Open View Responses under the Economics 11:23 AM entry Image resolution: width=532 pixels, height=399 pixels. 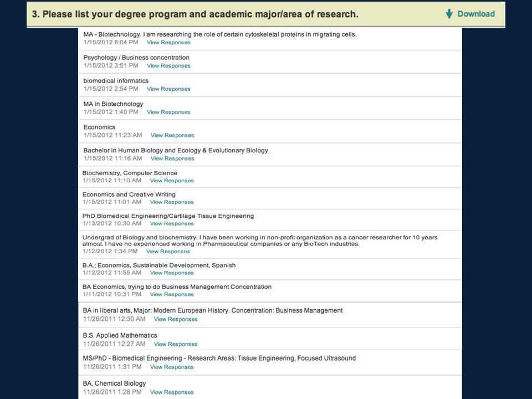point(172,135)
